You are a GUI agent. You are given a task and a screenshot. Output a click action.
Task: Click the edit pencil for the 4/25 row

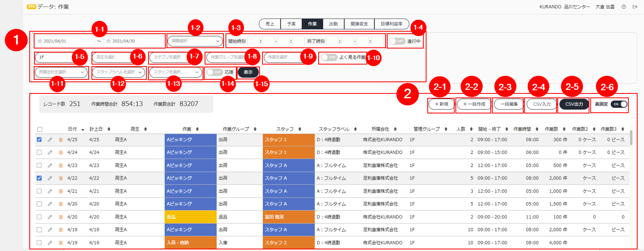click(x=50, y=140)
